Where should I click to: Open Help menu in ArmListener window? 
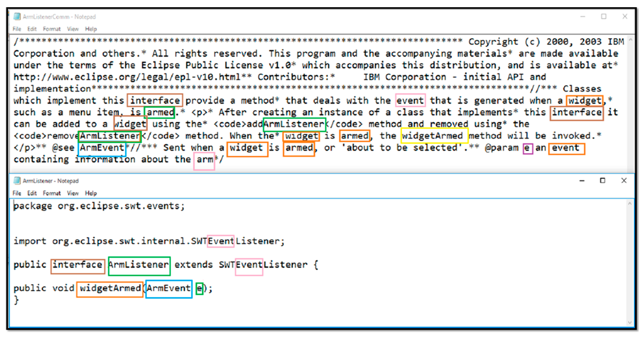(91, 193)
